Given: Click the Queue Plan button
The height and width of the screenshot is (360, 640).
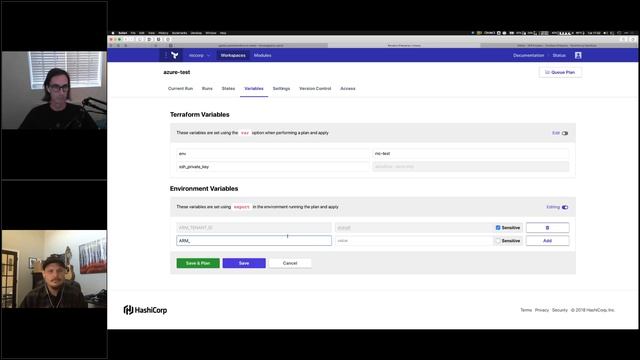Looking at the screenshot, I should point(560,72).
